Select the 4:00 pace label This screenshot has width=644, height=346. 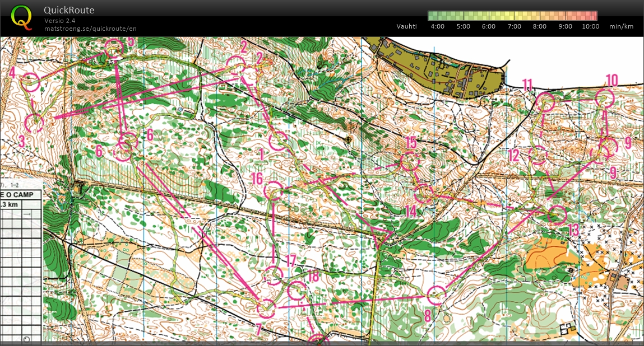(438, 26)
